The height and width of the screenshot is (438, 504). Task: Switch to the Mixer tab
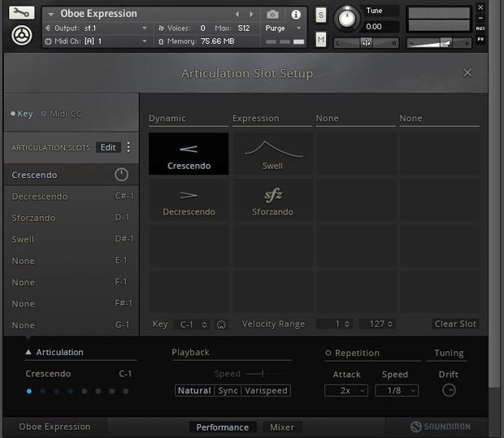pos(282,427)
